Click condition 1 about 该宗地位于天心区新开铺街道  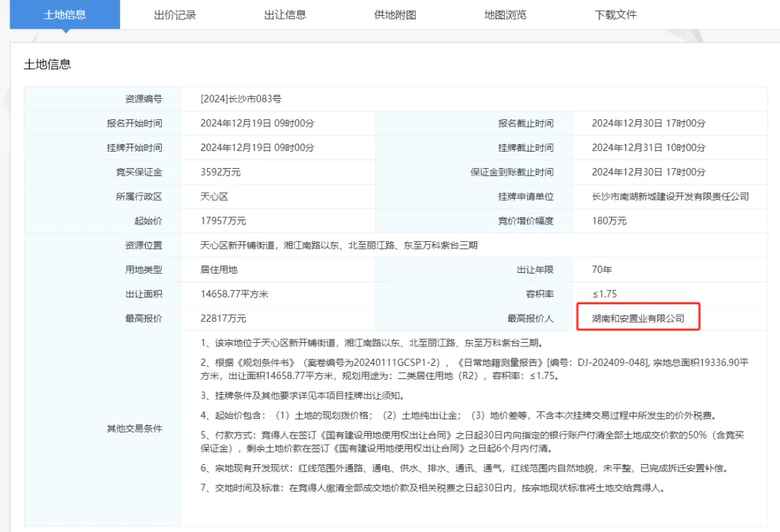point(373,343)
